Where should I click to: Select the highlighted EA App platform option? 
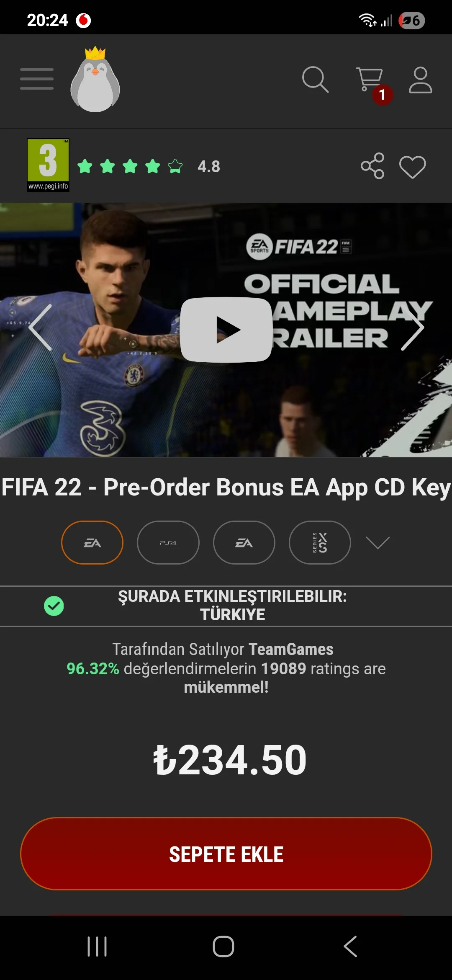[x=92, y=543]
